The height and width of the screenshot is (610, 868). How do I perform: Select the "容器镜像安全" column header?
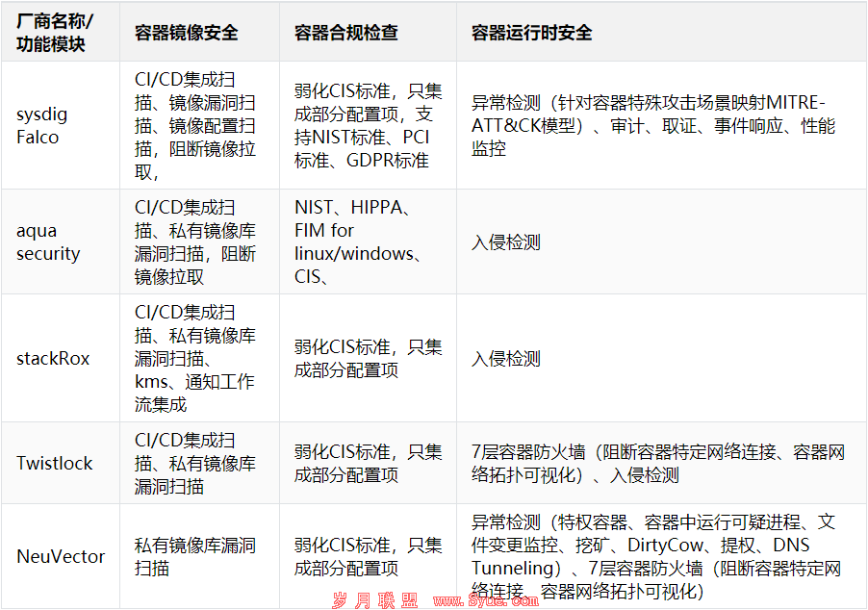pyautogui.click(x=200, y=32)
